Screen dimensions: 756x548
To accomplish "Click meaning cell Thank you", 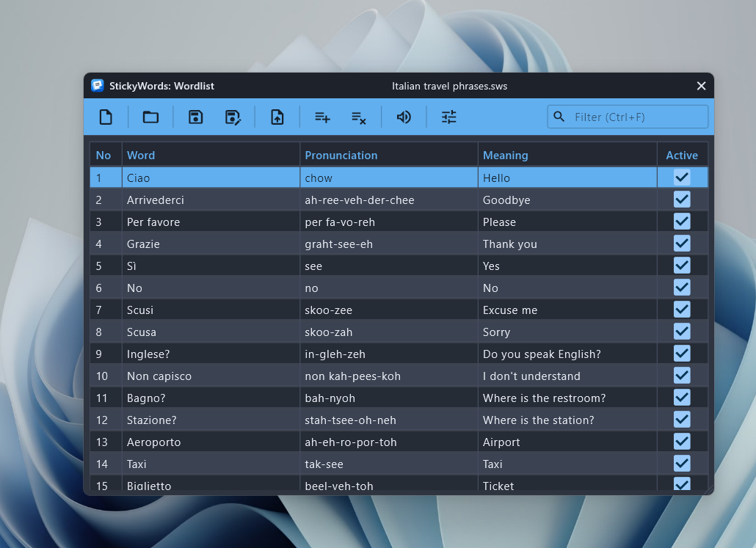I will (x=567, y=244).
